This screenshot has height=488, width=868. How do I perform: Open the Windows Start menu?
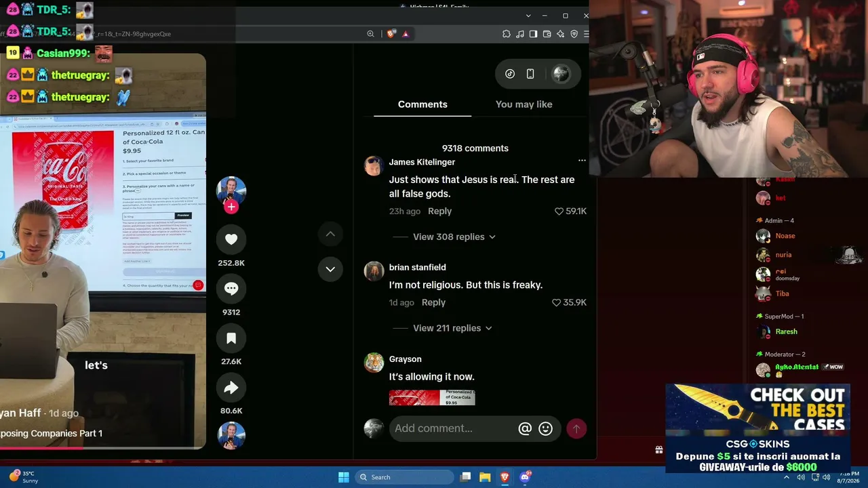coord(344,477)
